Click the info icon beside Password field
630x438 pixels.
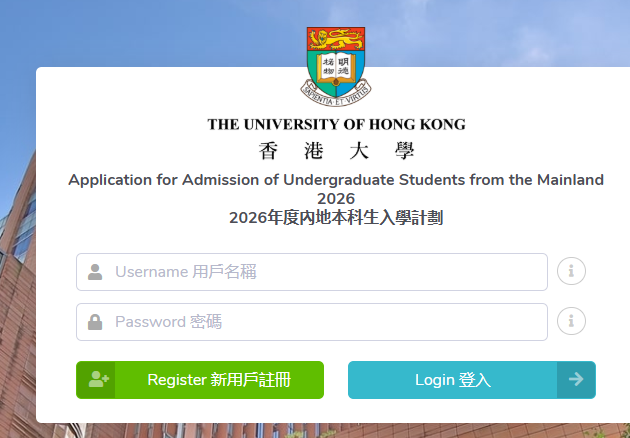pyautogui.click(x=571, y=321)
